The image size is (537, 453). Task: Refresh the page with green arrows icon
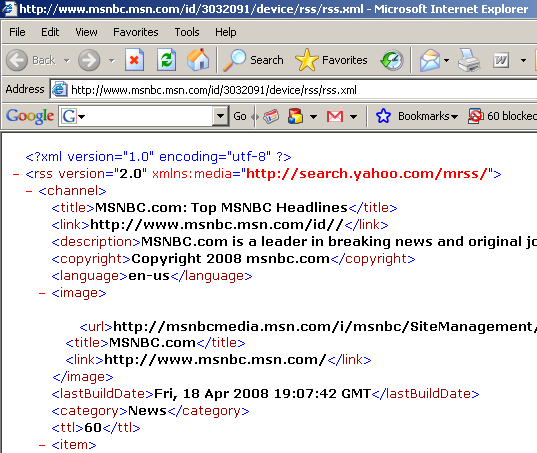tap(166, 60)
